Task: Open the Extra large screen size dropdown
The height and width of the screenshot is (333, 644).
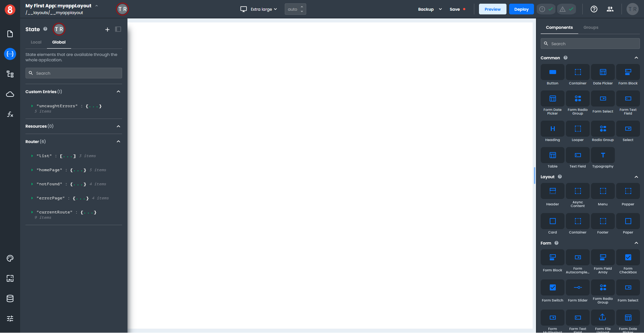Action: [259, 9]
